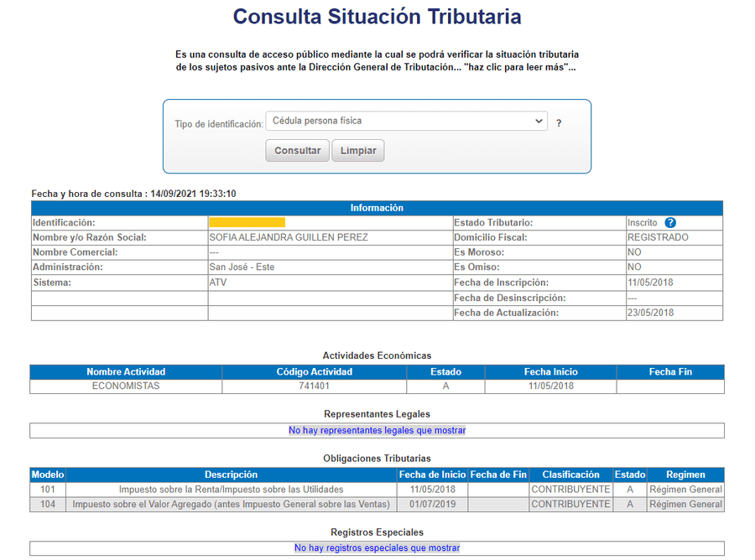Click the Impuesto sobre el Valor Agregado description
The height and width of the screenshot is (560, 755).
click(x=231, y=505)
